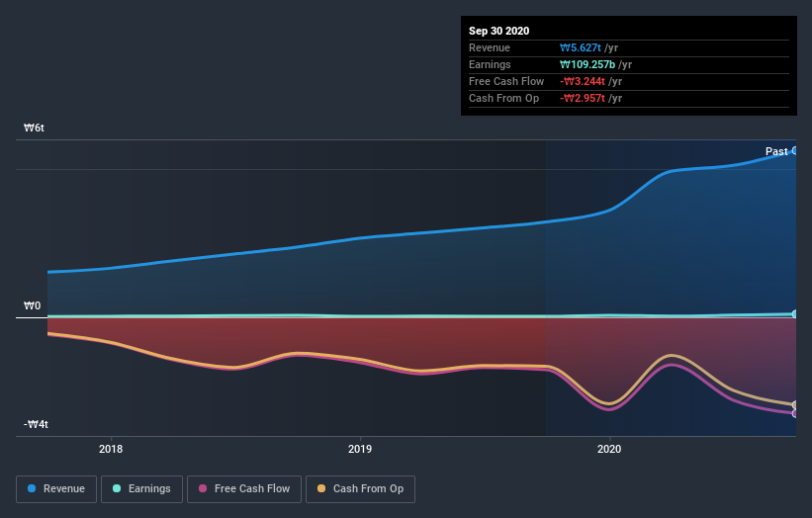The width and height of the screenshot is (812, 518).
Task: Click the 2020 x-axis label
Action: click(x=609, y=449)
